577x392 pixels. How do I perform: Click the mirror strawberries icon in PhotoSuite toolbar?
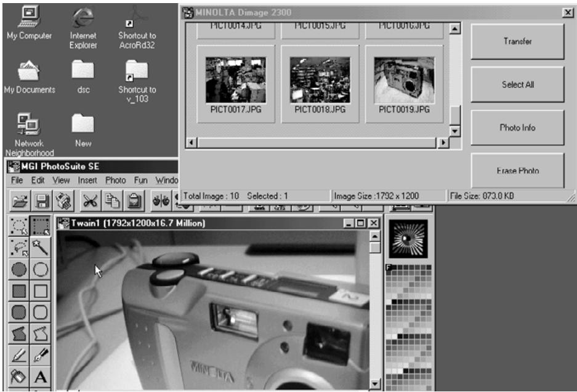[x=161, y=201]
